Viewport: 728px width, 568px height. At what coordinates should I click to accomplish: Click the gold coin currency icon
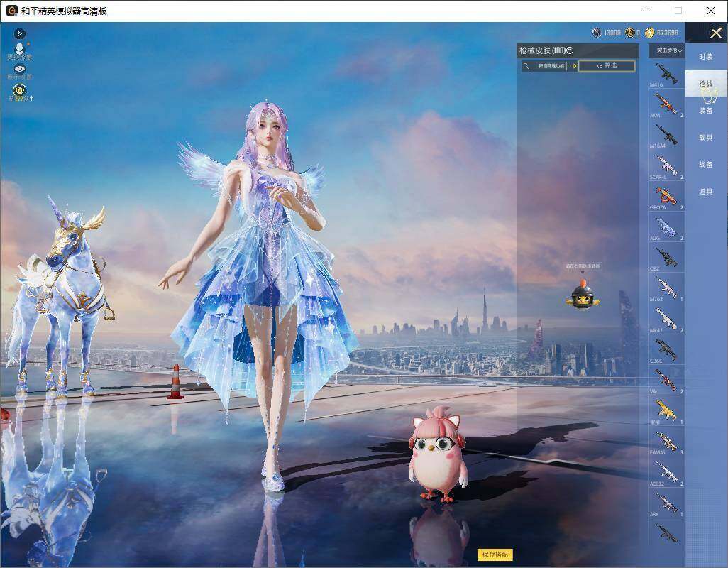(x=649, y=32)
